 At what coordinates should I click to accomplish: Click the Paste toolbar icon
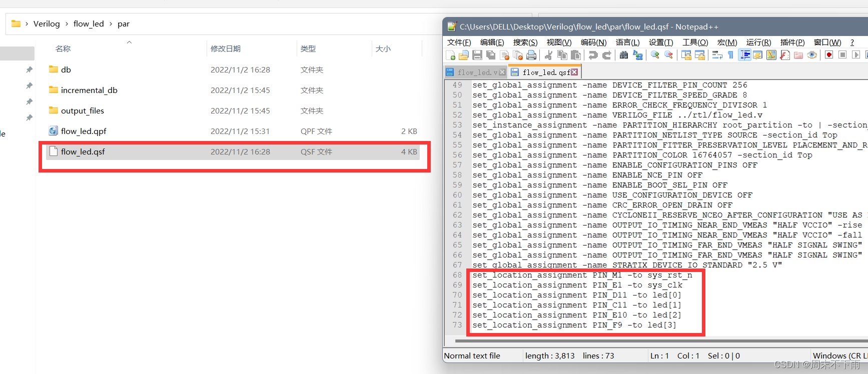(576, 55)
